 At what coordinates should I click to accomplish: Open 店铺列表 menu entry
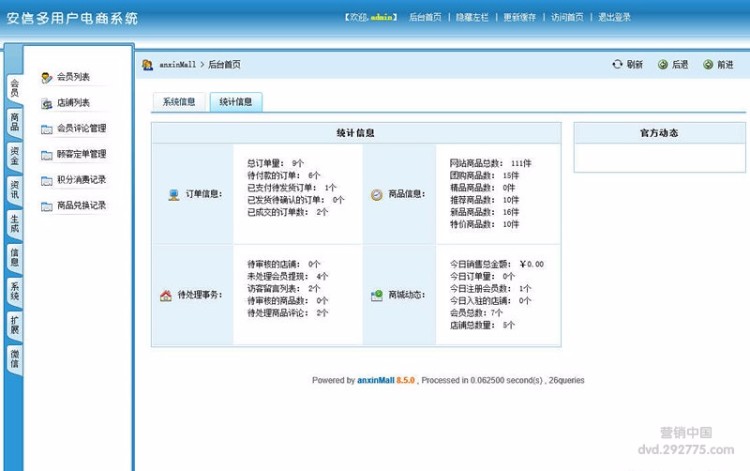(x=73, y=102)
